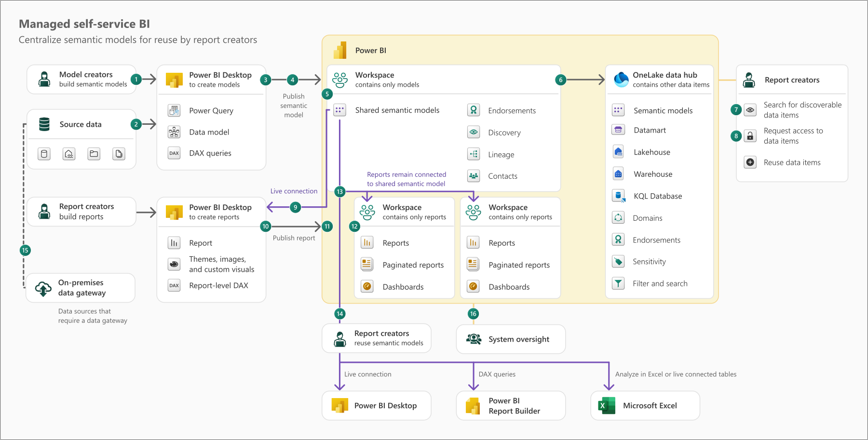Click the Domains icon

tap(618, 217)
